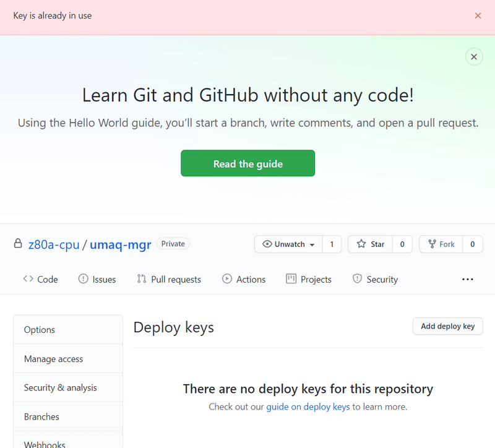Click the board icon on Projects tab
This screenshot has width=495, height=448.
[291, 279]
